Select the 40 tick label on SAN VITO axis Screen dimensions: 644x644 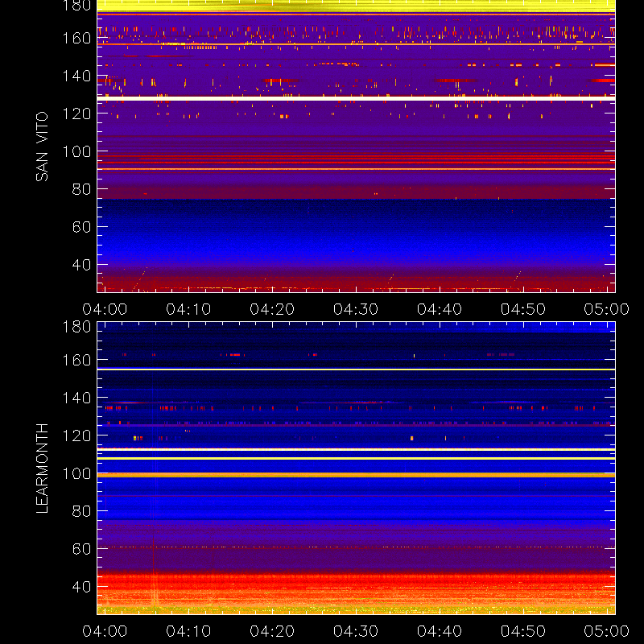(x=81, y=265)
